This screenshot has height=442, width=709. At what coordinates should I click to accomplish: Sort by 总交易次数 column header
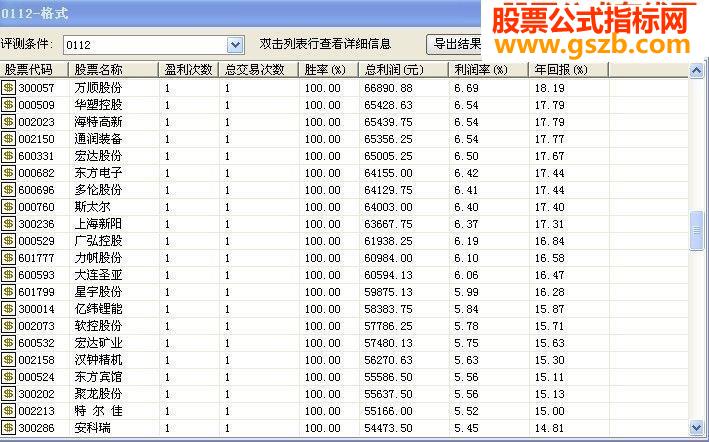pos(259,70)
